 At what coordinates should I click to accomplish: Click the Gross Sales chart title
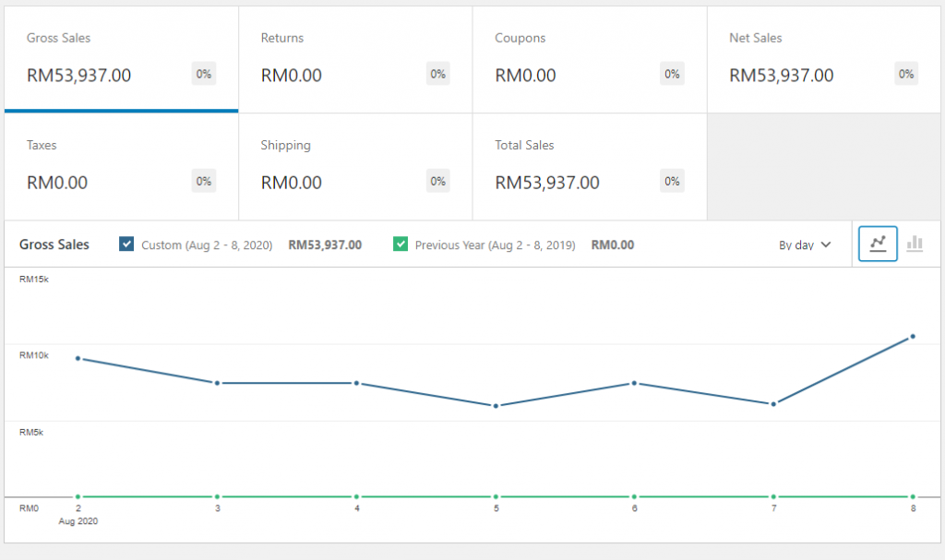pos(54,244)
